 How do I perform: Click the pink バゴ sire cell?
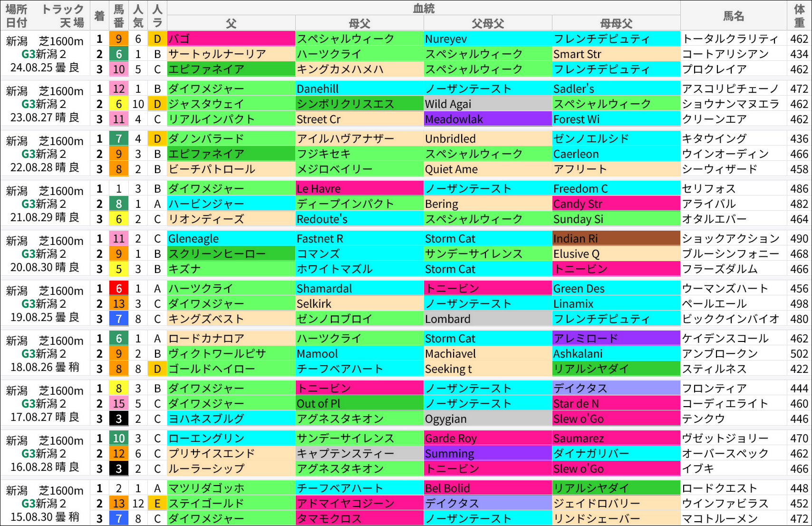(231, 39)
